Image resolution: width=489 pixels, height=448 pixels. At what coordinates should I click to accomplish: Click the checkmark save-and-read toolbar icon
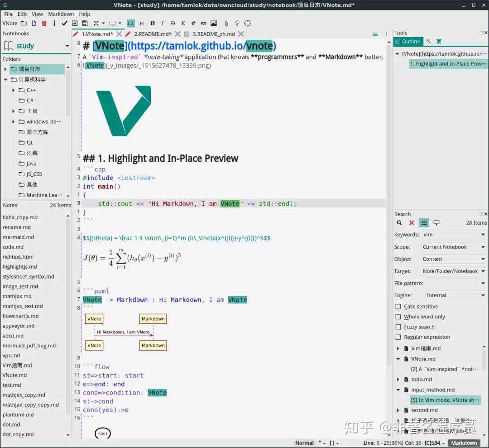coord(64,23)
